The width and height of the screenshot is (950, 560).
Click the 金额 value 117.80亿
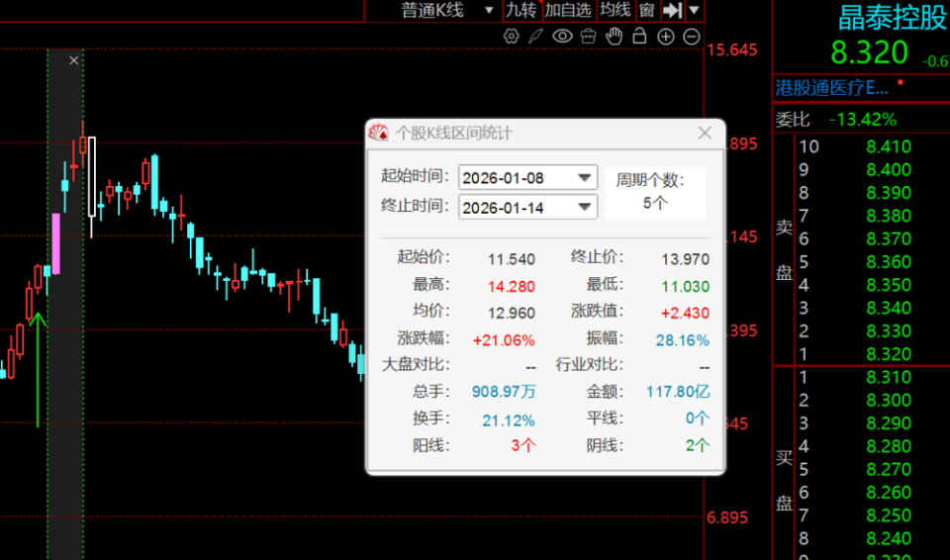pos(678,392)
